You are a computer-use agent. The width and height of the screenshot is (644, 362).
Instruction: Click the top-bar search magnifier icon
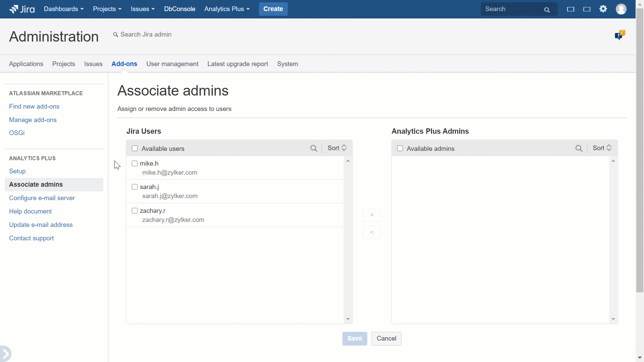point(547,10)
